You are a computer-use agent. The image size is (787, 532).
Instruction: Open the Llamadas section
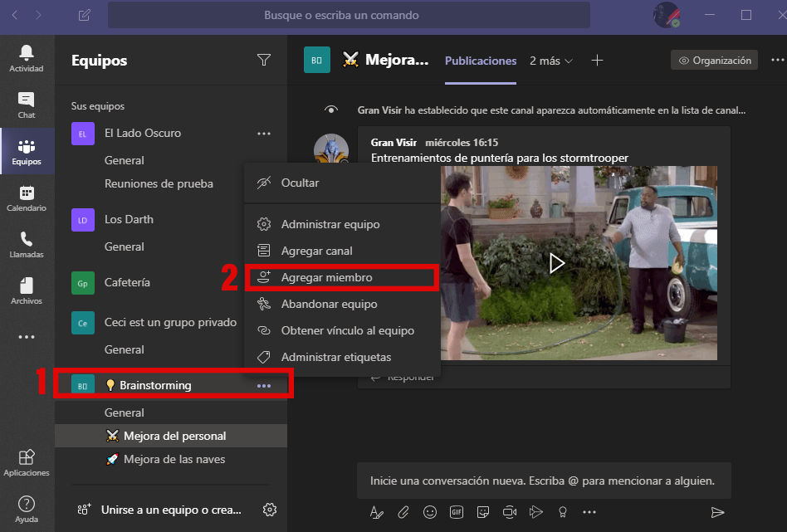click(27, 246)
